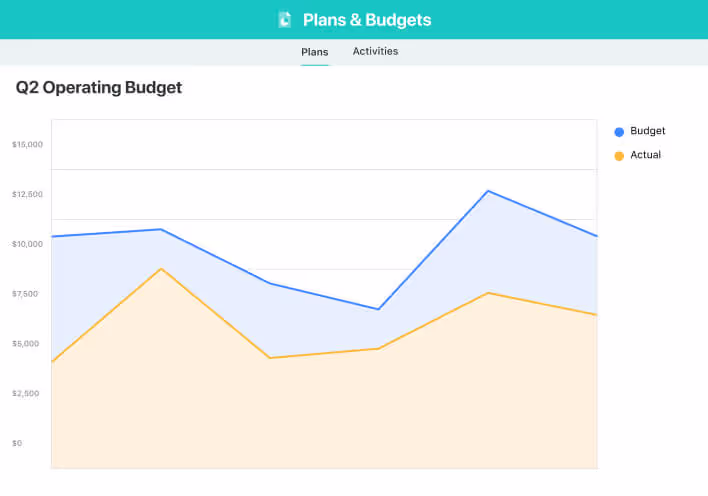Toggle the Budget series legend label
The height and width of the screenshot is (496, 708).
tap(647, 131)
